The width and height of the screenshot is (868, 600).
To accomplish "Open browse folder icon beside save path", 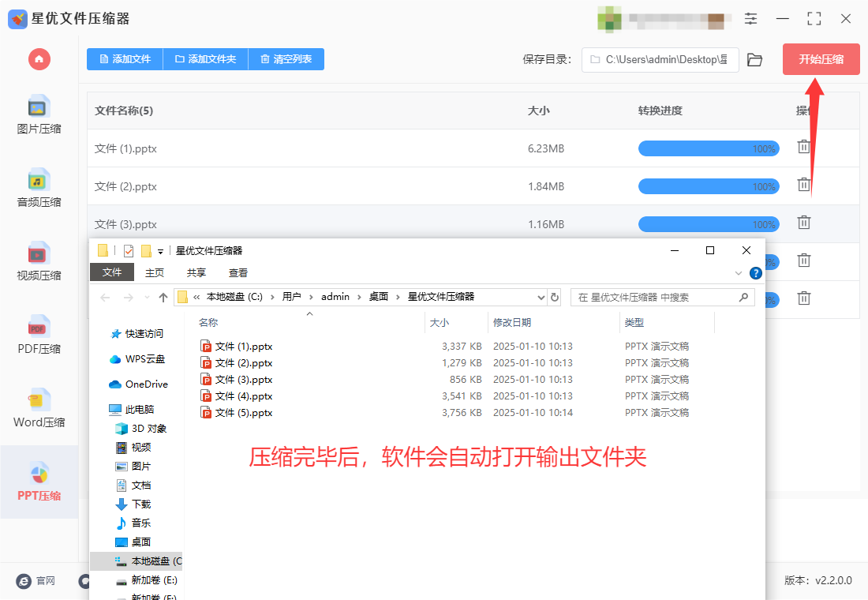I will tap(754, 59).
